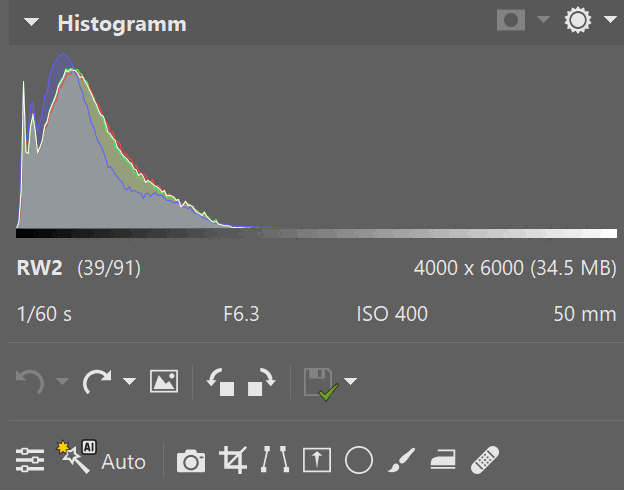Select the gradient filter tool
Screen dimensions: 624x491
[x=317, y=460]
